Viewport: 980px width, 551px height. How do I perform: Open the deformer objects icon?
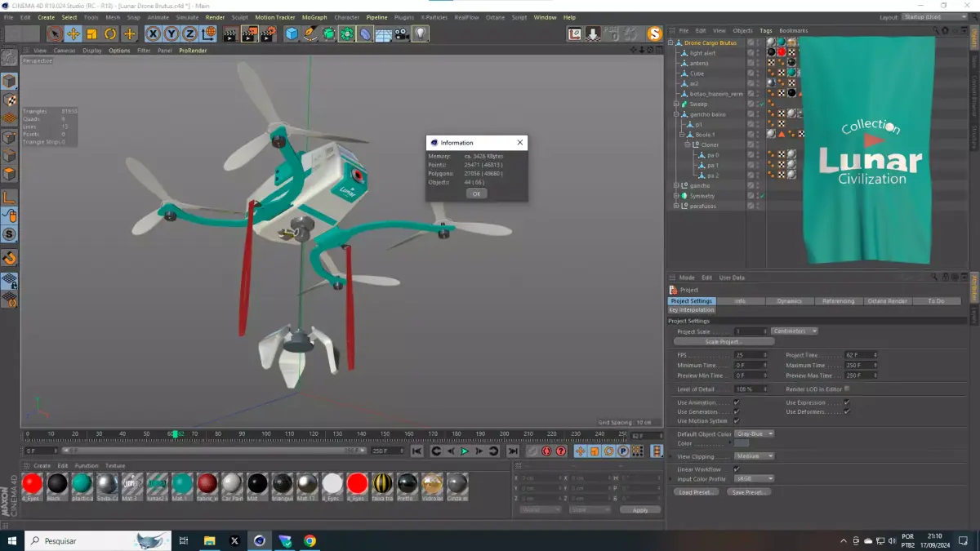[x=365, y=33]
